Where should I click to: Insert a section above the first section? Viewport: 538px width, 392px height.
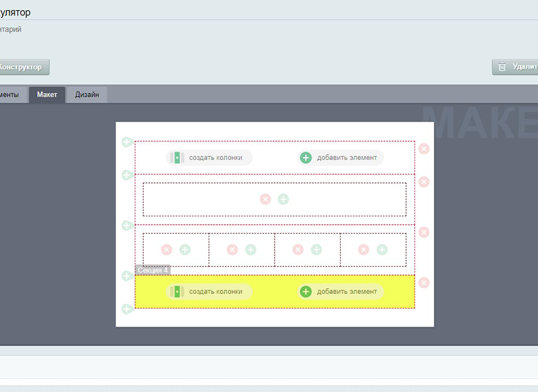click(x=127, y=142)
